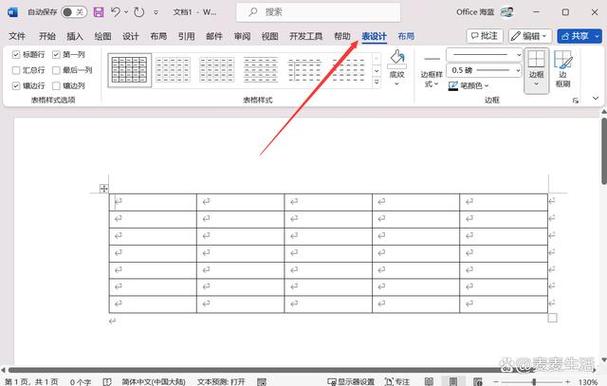Open the 边框 borders dropdown arrow
Viewport: 607px width, 386px height.
pos(537,84)
